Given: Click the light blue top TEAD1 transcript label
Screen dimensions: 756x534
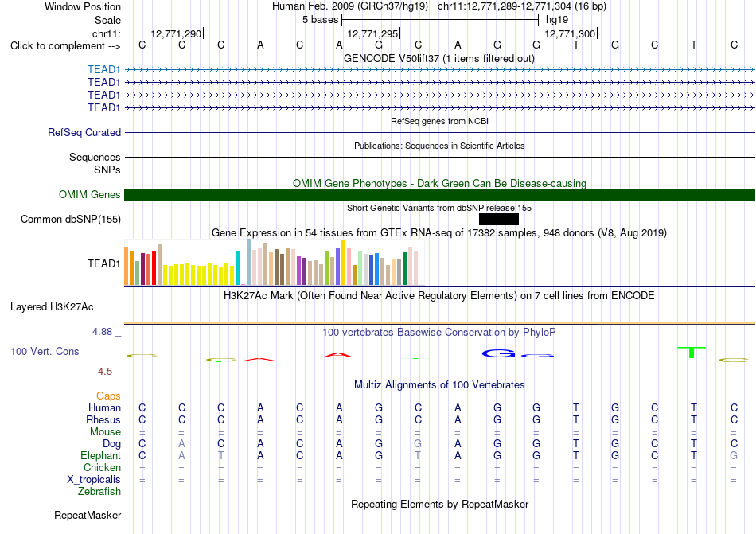Looking at the screenshot, I should tap(103, 70).
